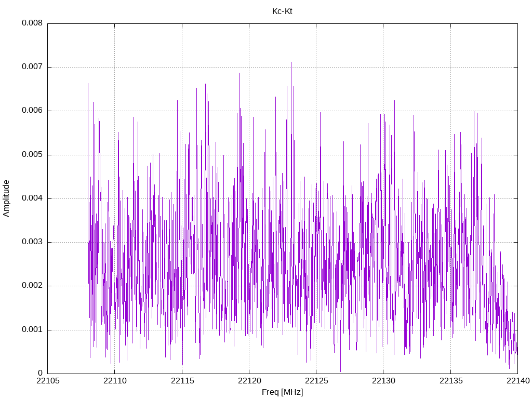Click the Freq [MHz] x-axis label

[x=282, y=392]
